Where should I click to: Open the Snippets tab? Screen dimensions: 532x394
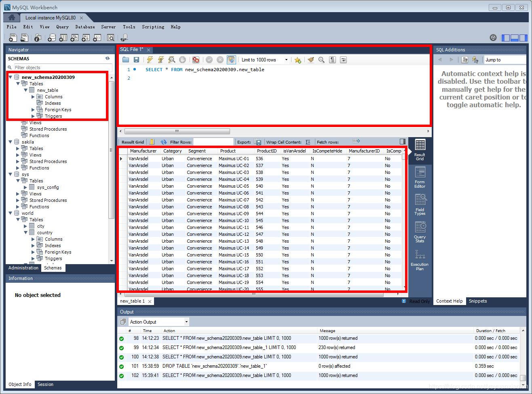(478, 301)
